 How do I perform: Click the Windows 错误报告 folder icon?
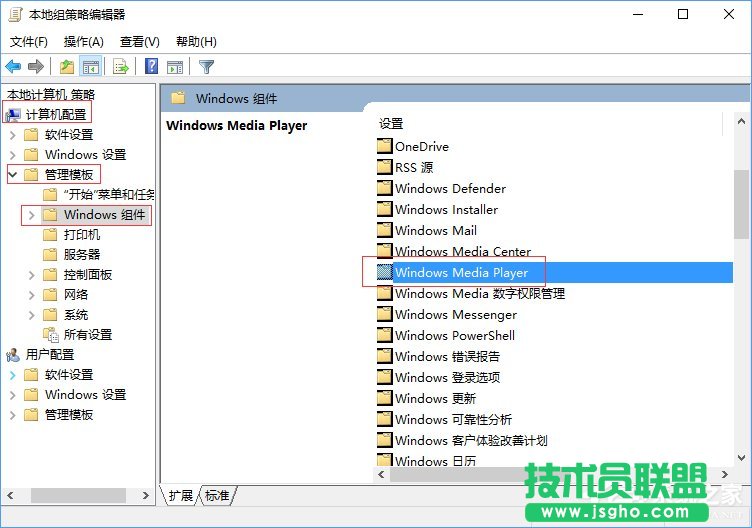385,356
